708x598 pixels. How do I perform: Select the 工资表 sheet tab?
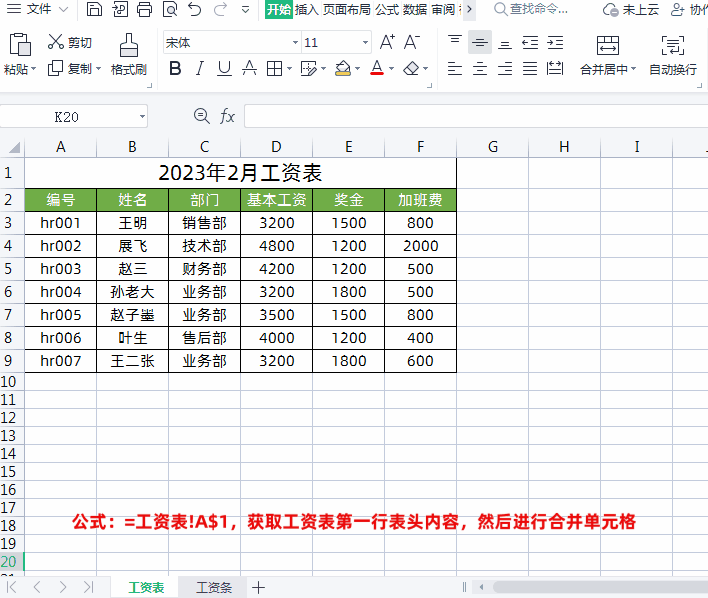[x=146, y=587]
